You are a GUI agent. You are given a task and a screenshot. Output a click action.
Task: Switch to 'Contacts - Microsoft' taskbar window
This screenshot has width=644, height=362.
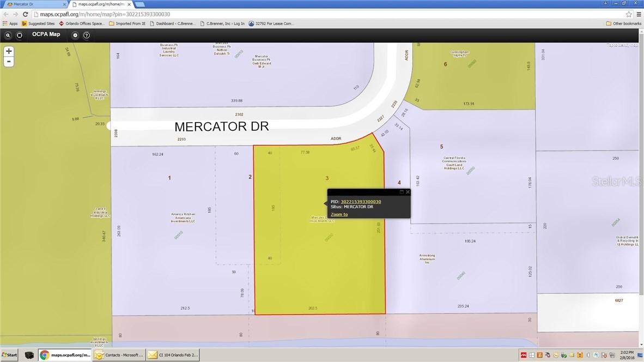pyautogui.click(x=119, y=355)
